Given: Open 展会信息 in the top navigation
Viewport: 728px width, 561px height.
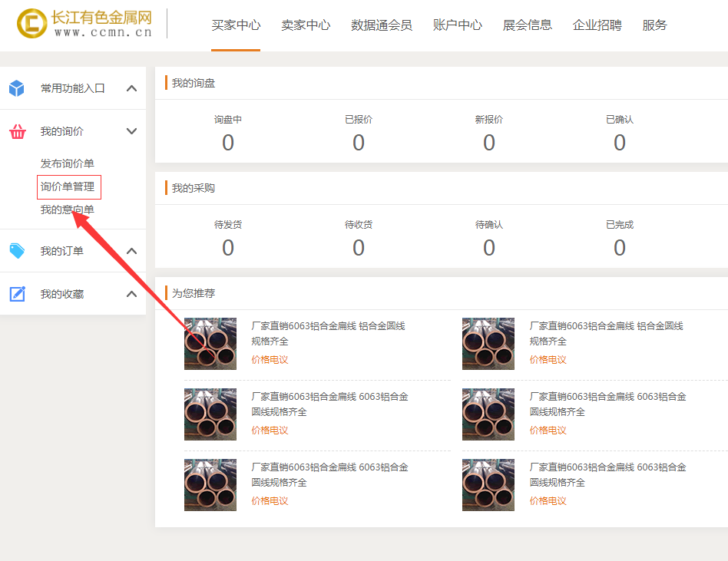Looking at the screenshot, I should 528,25.
